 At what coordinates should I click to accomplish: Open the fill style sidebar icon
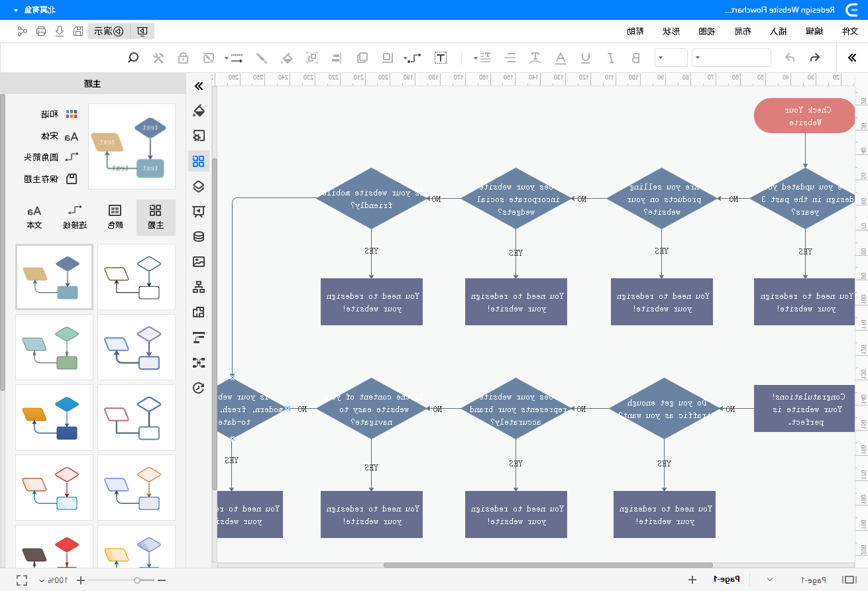[198, 110]
